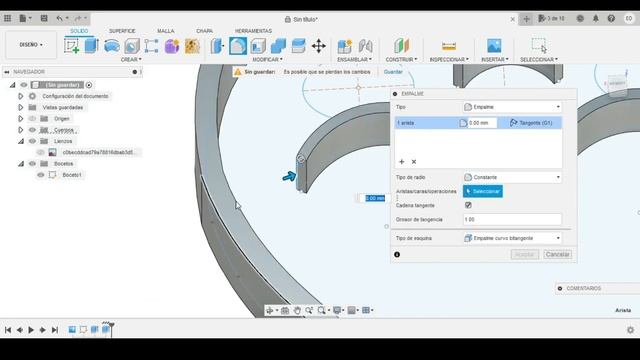Select the Fillet tool in Modificar
The image size is (640, 360).
[x=238, y=46]
